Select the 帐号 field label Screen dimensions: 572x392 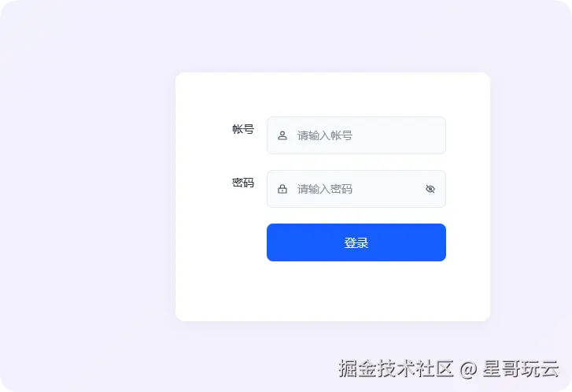243,129
